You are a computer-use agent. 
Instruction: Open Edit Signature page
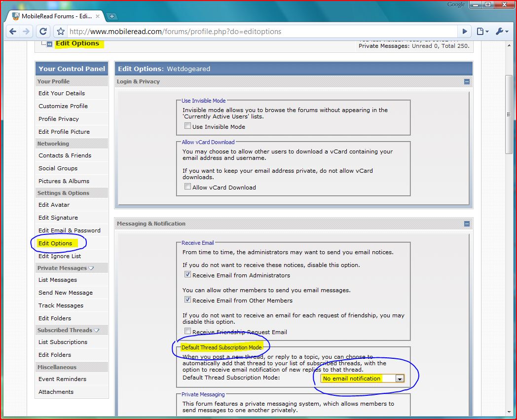coord(58,218)
